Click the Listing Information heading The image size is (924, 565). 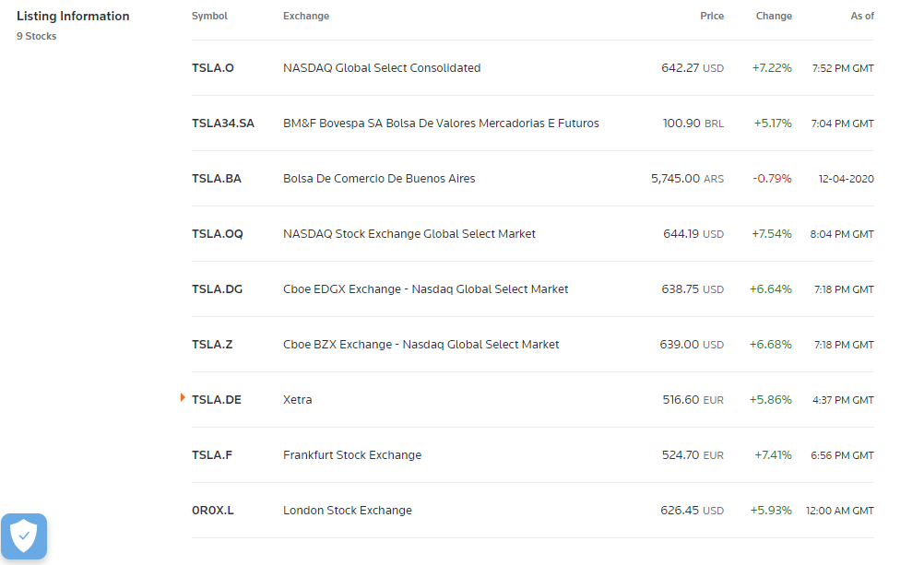point(73,16)
